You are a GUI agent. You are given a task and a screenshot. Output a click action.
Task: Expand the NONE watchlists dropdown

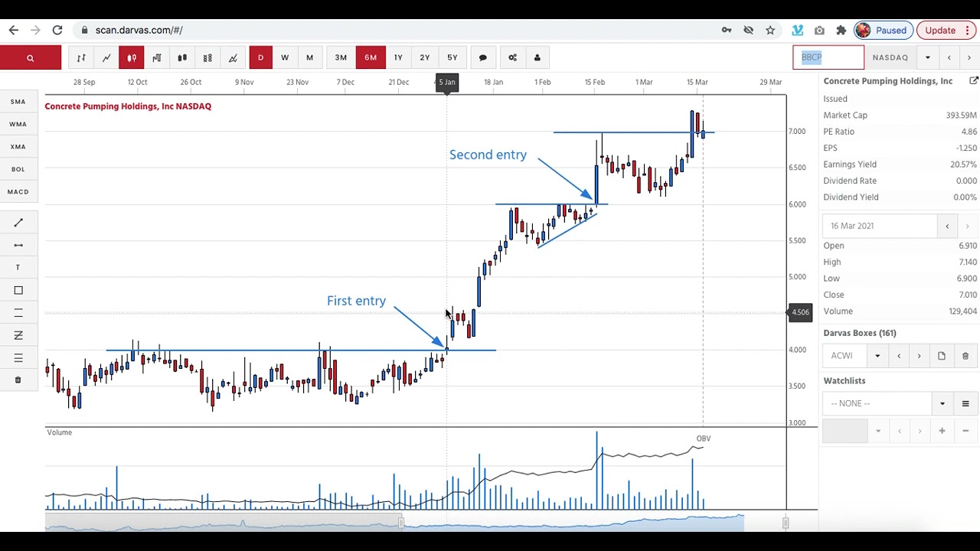942,403
